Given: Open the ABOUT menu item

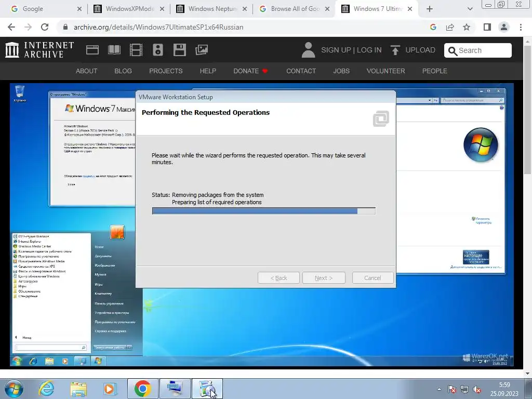Looking at the screenshot, I should pos(87,71).
